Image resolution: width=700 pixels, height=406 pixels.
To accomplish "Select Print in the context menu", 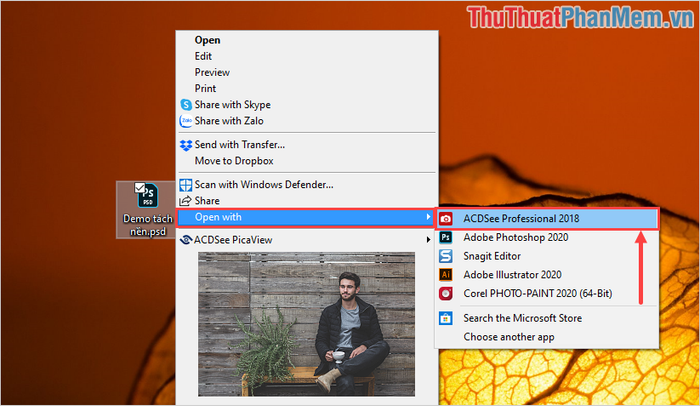I will click(x=307, y=88).
